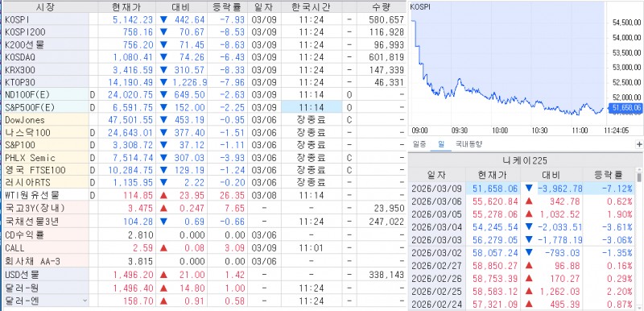Screen dimensions: 644x311
Task: Select the 2026/03/09 Nikkei row
Action: tap(522, 189)
